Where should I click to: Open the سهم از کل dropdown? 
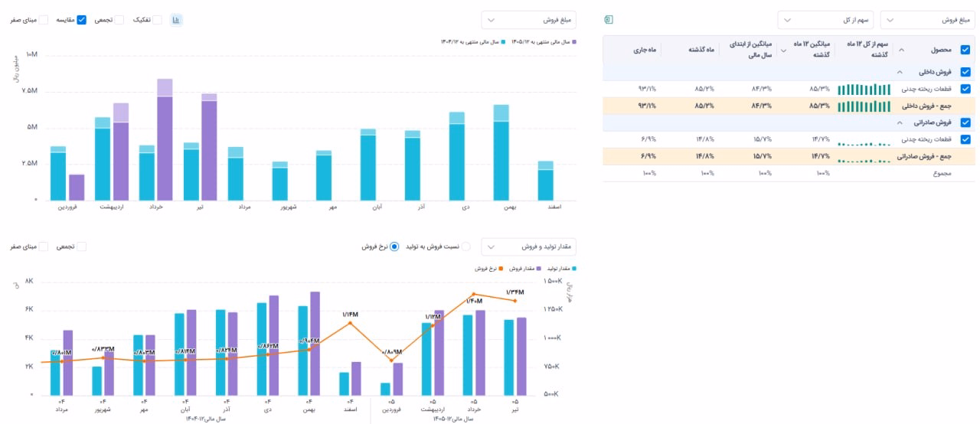pos(825,20)
